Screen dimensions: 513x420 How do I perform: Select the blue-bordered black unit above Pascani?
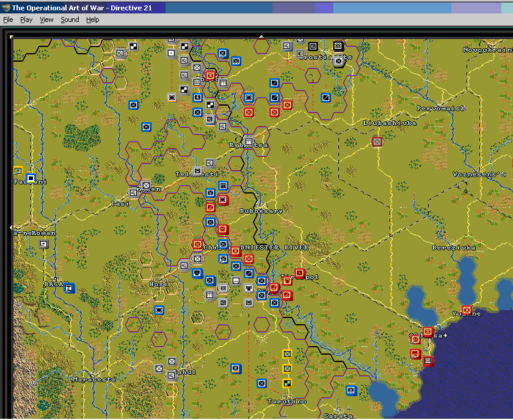[31, 178]
